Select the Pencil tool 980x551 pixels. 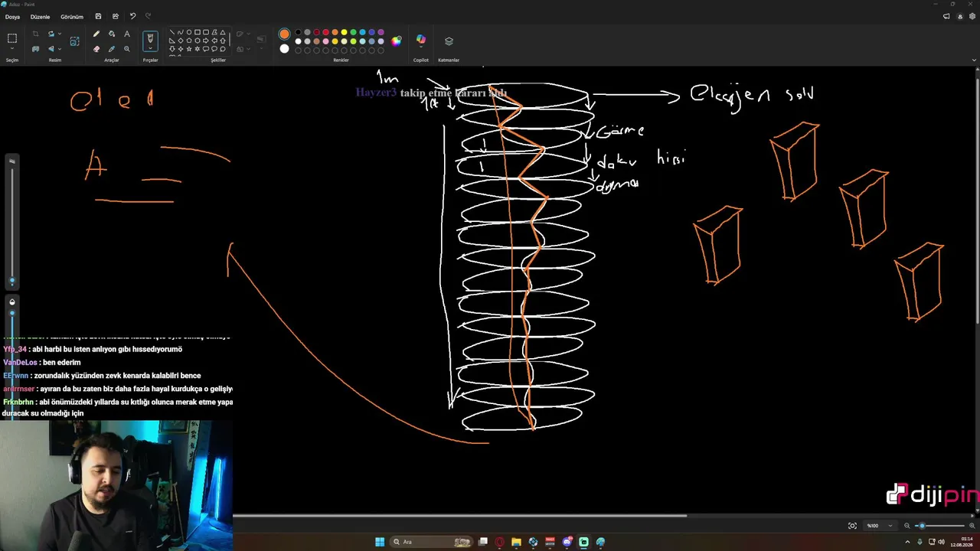click(x=96, y=34)
